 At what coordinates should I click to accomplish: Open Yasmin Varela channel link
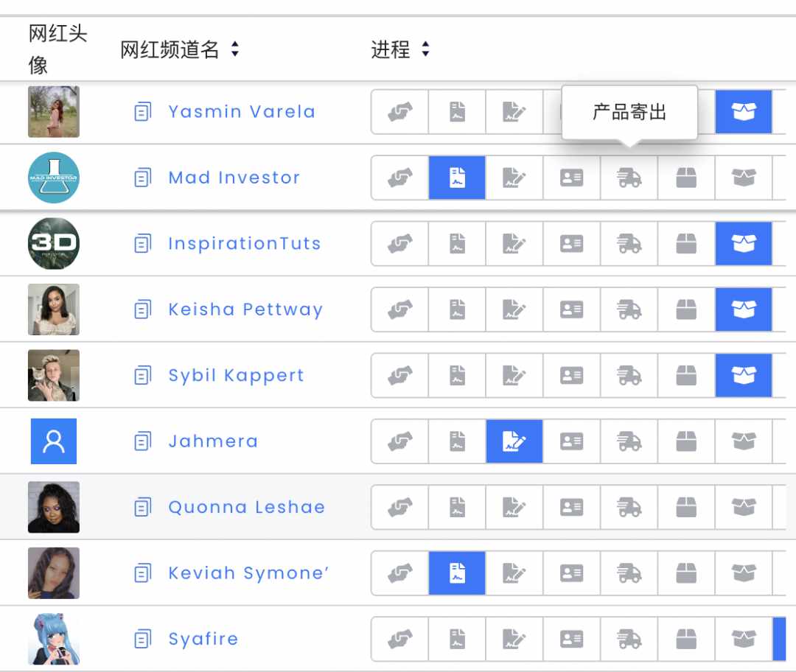(242, 112)
